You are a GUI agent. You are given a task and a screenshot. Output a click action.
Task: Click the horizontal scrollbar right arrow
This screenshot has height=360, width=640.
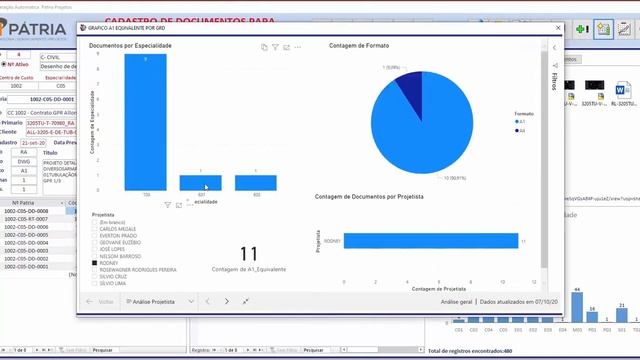point(420,350)
